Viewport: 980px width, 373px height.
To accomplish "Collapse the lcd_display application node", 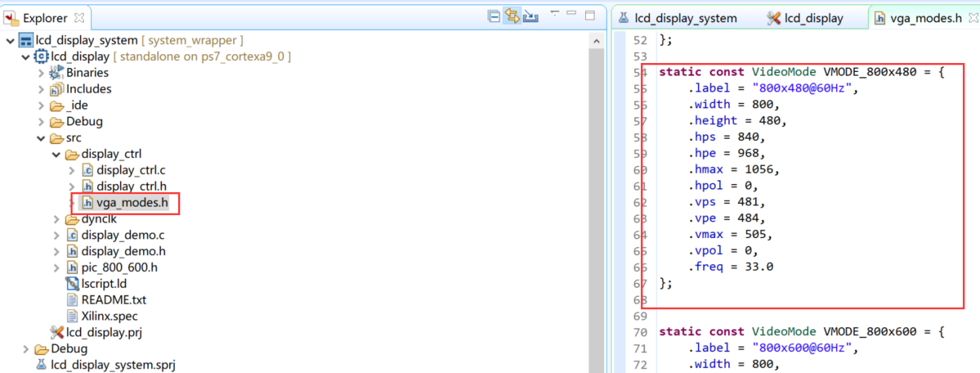I will coord(25,56).
